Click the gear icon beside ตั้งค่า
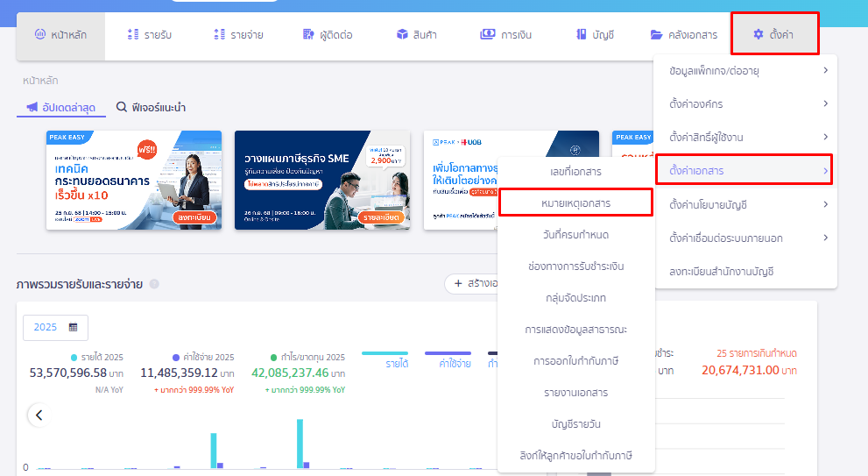Screen dimensions: 868x476 759,34
